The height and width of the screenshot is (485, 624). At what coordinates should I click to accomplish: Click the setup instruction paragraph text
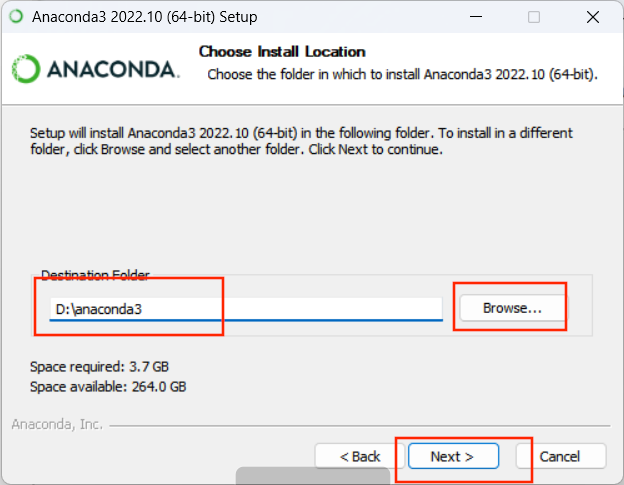coord(301,141)
